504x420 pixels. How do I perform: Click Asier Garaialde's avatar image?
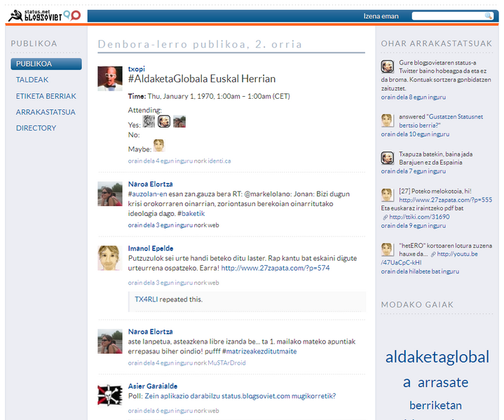tap(110, 395)
